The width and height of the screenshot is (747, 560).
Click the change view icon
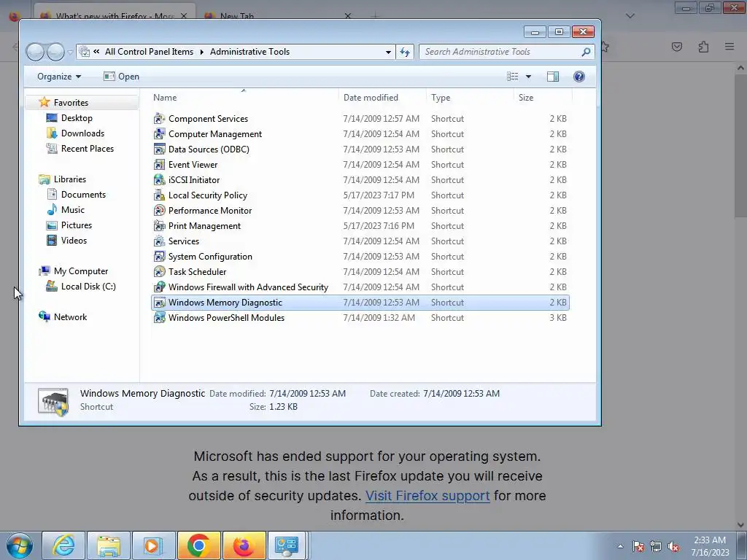[x=513, y=77]
